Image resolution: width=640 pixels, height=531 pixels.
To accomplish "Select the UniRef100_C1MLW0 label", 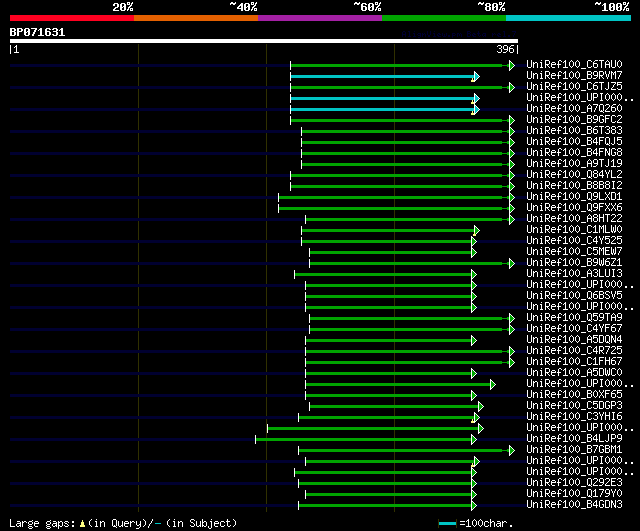I will pyautogui.click(x=574, y=230).
